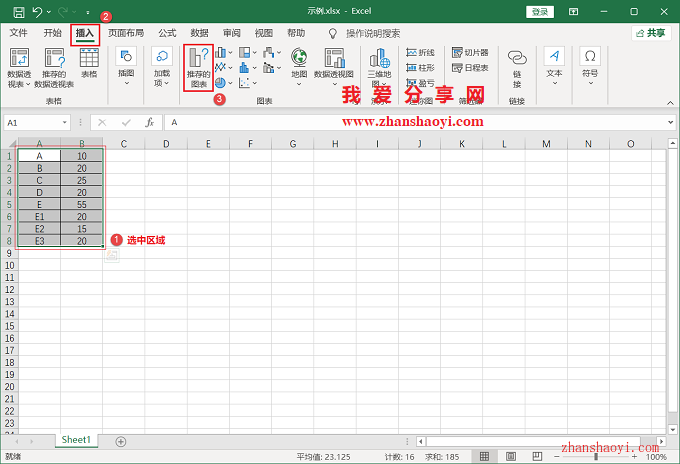Screen dimensions: 680x464
Task: Insert line or area chart icon
Action: coord(221,67)
